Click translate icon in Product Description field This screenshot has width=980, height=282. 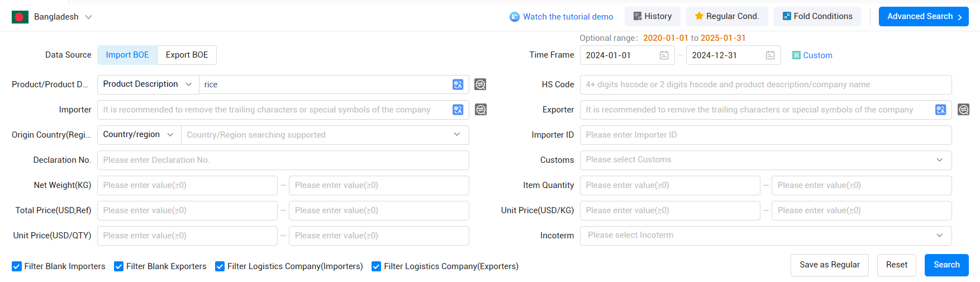pos(458,84)
